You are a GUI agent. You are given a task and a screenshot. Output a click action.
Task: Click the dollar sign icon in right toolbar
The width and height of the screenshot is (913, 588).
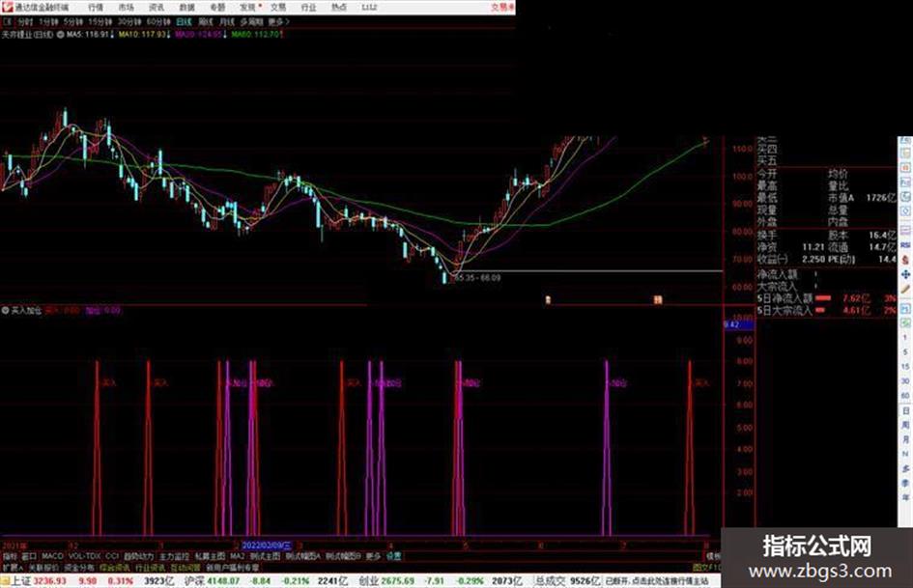(x=906, y=260)
